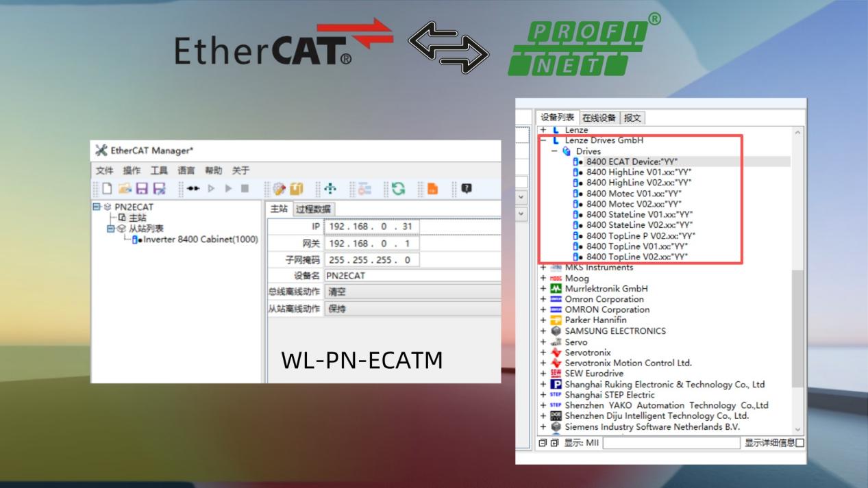Click the Save toolbar icon
This screenshot has width=868, height=488.
tap(142, 188)
